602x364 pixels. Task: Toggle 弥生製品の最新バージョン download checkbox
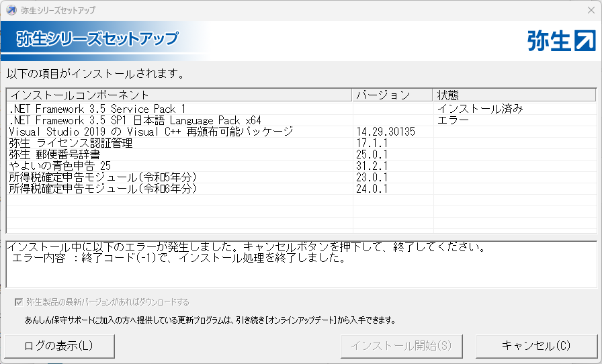(18, 302)
